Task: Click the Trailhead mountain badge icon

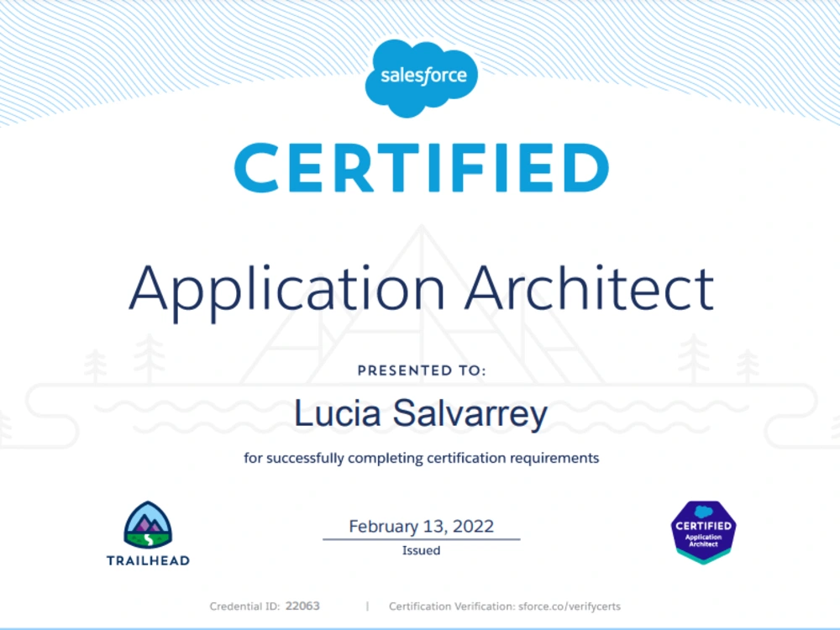Action: [x=148, y=525]
